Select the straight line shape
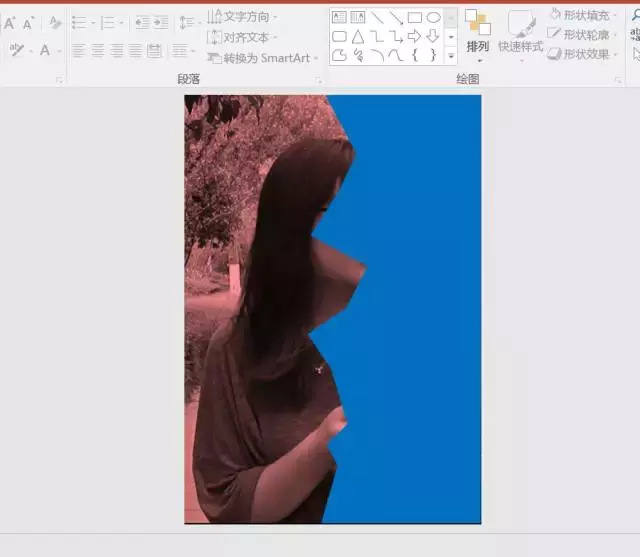This screenshot has height=557, width=640. [377, 17]
